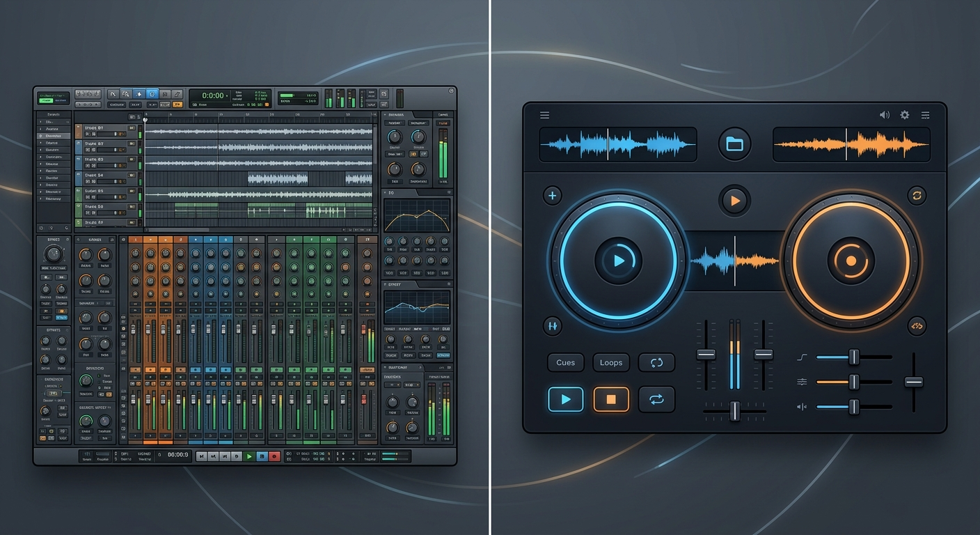Click the Cues button
This screenshot has height=535, width=980.
(x=566, y=363)
